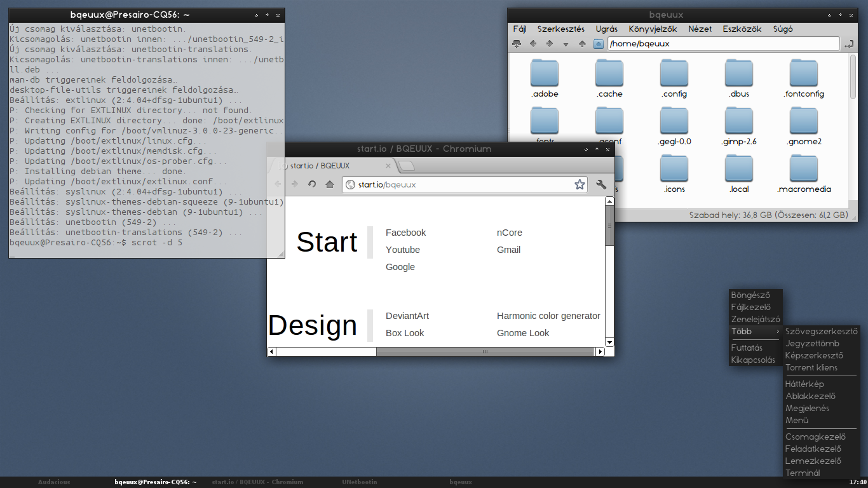Select Terminál in the submenu
This screenshot has width=868, height=488.
[822, 473]
